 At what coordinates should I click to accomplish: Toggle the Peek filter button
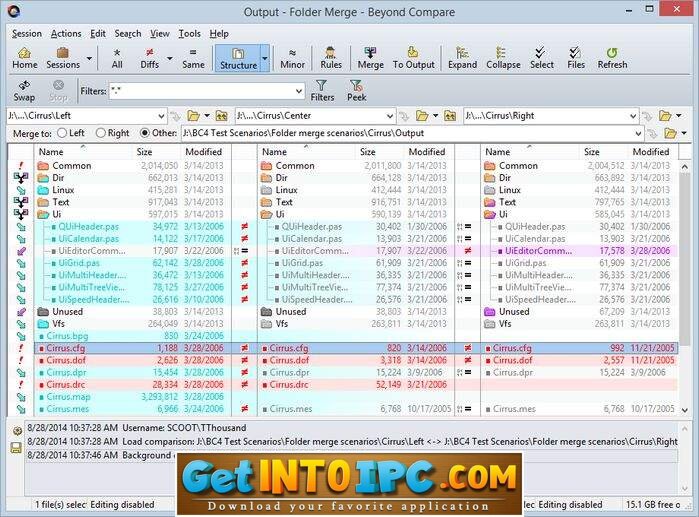click(x=357, y=90)
